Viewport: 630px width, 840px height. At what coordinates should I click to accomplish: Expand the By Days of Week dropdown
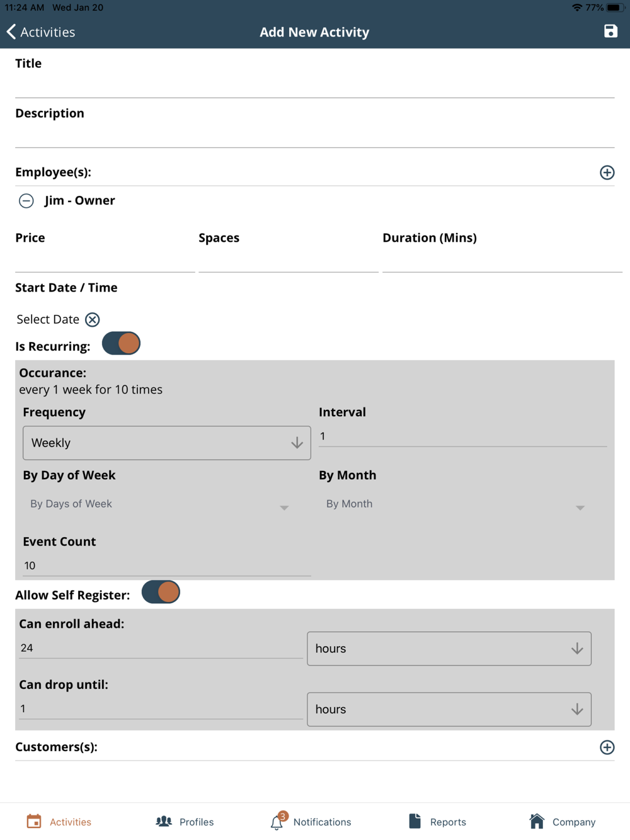159,504
